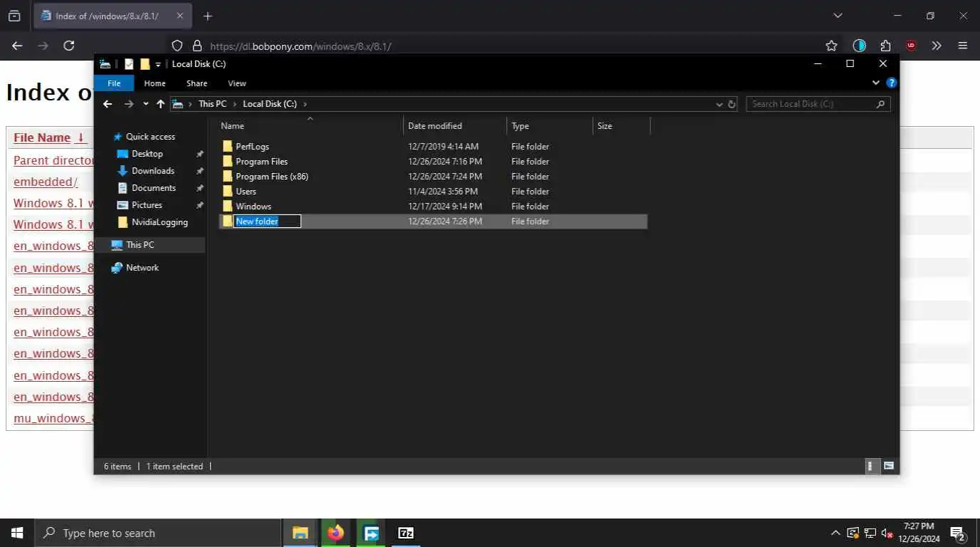Open NvidiaLogging in Quick access
This screenshot has height=547, width=980.
click(x=160, y=222)
